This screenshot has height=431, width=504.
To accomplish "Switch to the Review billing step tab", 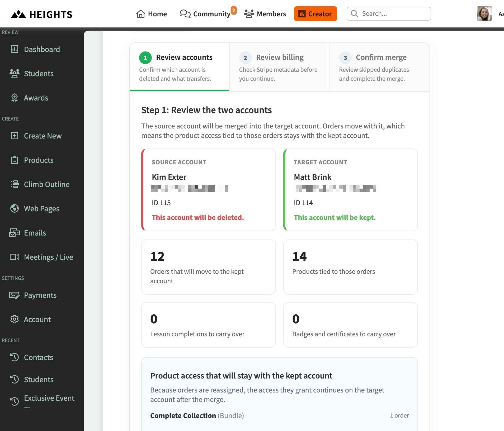I will pyautogui.click(x=279, y=67).
